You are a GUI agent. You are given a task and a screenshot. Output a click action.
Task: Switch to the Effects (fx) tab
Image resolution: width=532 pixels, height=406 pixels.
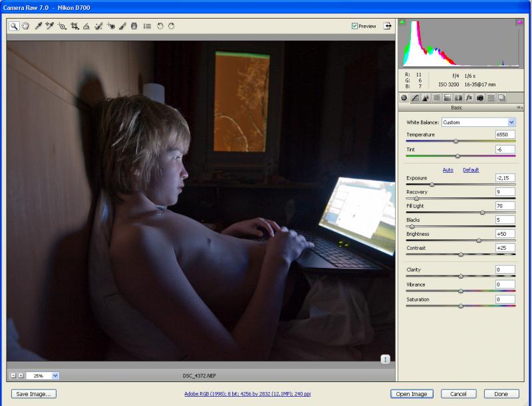coord(469,98)
